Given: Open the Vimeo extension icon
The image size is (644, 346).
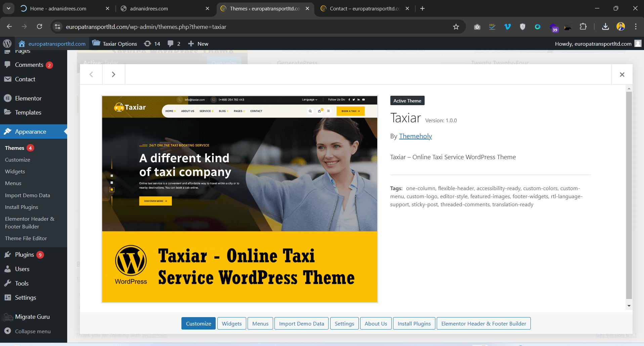Looking at the screenshot, I should pyautogui.click(x=507, y=27).
